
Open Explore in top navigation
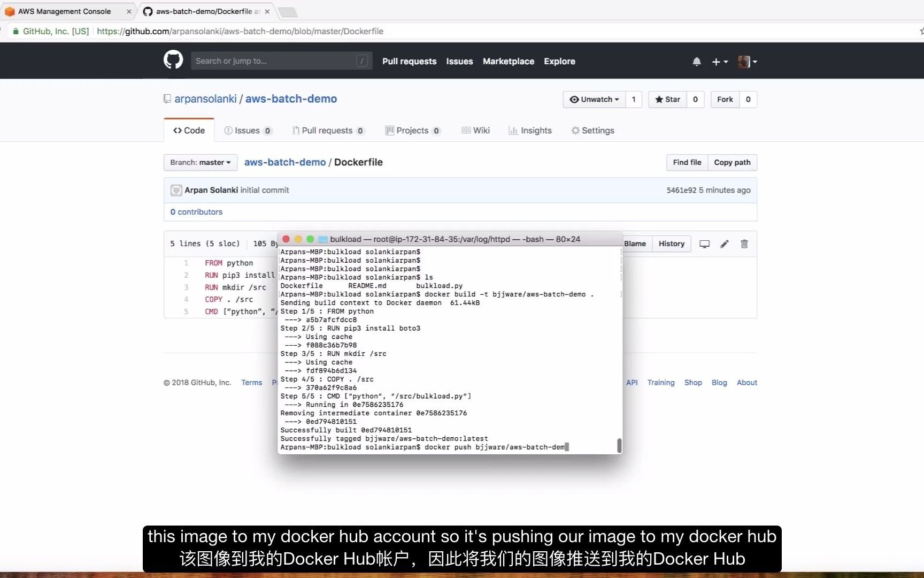[559, 62]
